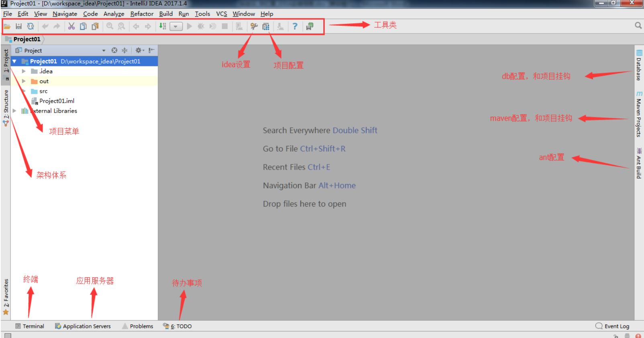Navigate Back with the left arrow icon
This screenshot has width=644, height=338.
click(x=136, y=27)
